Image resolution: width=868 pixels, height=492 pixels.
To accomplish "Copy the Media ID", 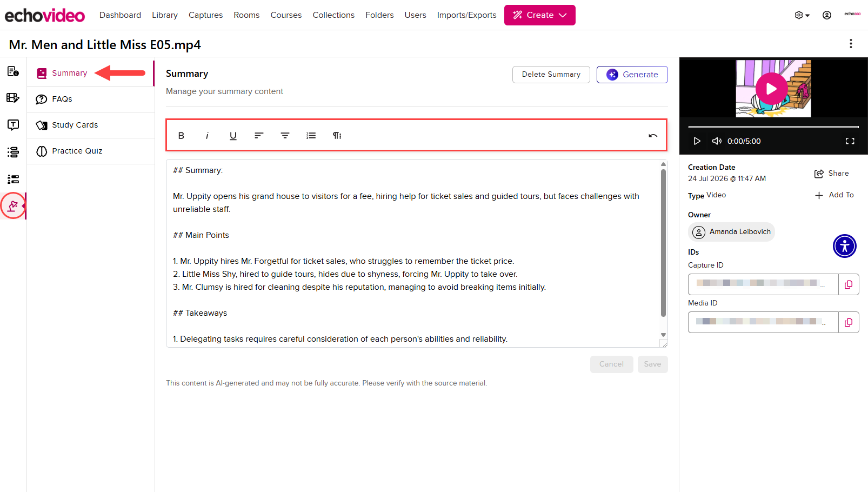I will 849,322.
